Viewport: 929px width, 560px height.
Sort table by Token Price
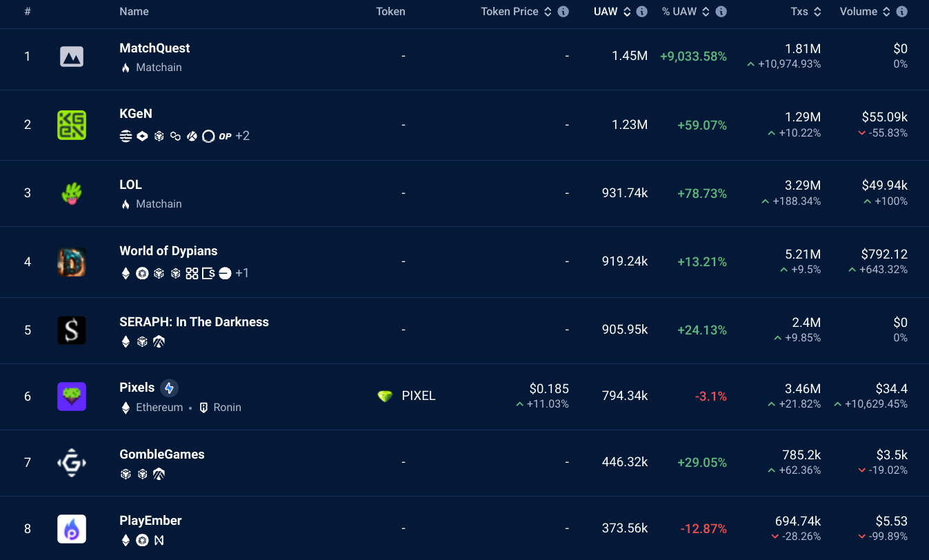point(548,12)
